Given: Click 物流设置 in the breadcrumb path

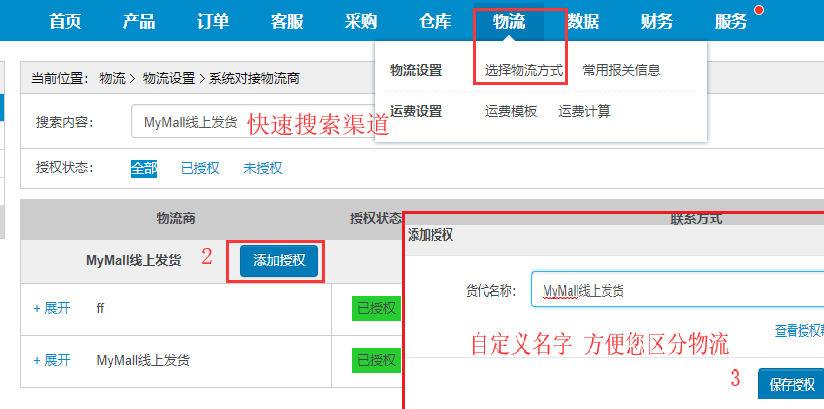Looking at the screenshot, I should [x=169, y=79].
